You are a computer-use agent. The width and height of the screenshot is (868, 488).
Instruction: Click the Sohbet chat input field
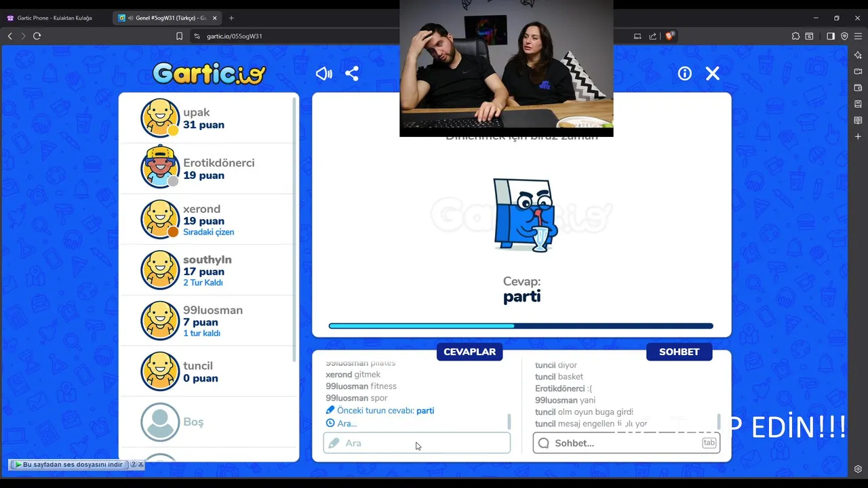point(626,443)
